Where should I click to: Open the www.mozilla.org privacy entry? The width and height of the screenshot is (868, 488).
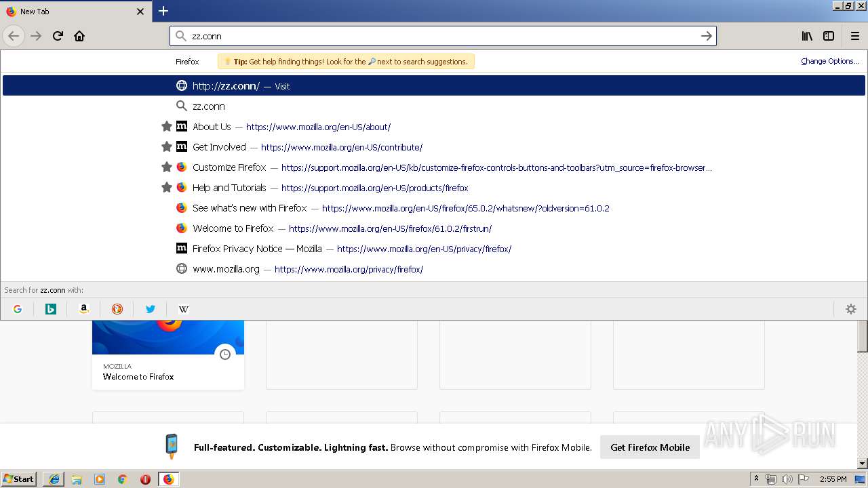coord(434,269)
